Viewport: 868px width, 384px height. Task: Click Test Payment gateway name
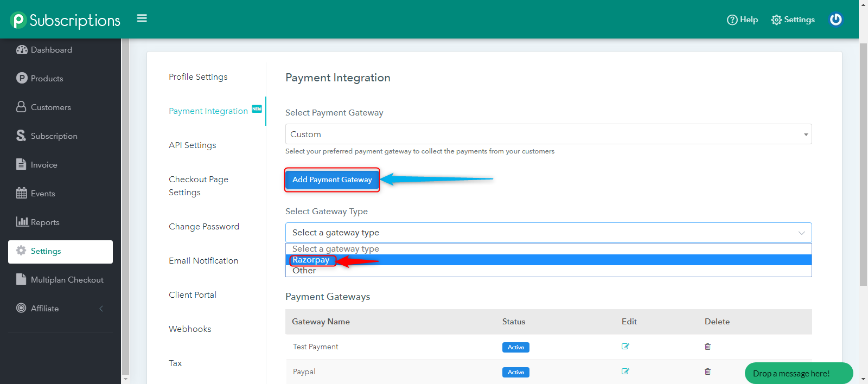click(x=315, y=347)
